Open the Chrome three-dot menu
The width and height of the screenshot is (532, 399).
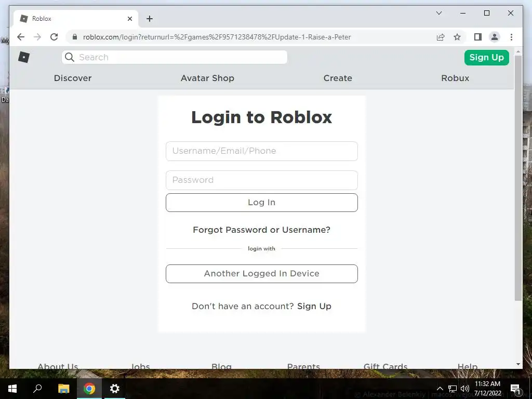pos(511,37)
